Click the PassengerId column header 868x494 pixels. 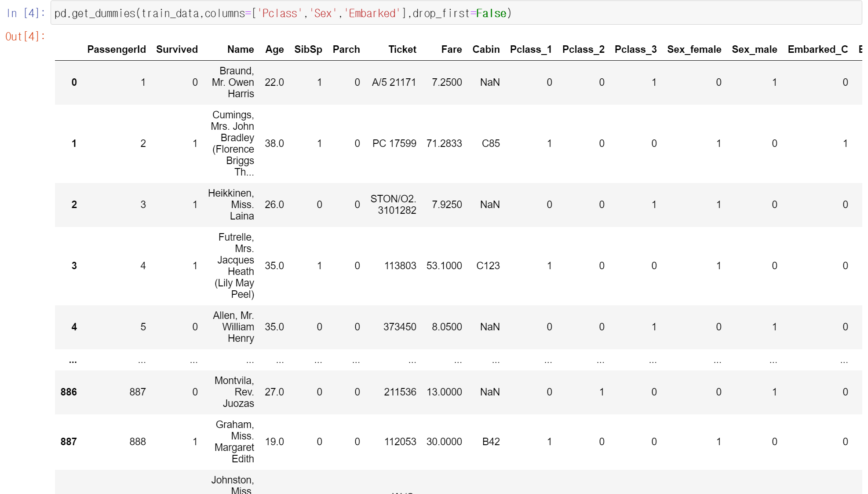(116, 49)
